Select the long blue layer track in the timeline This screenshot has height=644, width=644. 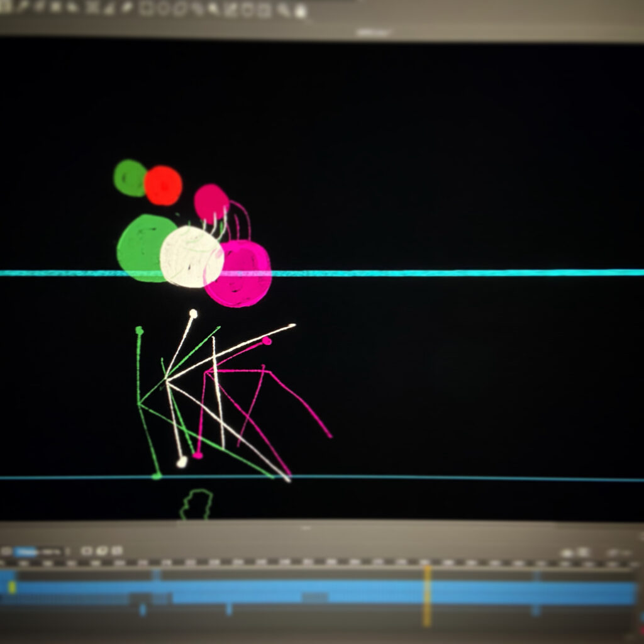click(377, 591)
